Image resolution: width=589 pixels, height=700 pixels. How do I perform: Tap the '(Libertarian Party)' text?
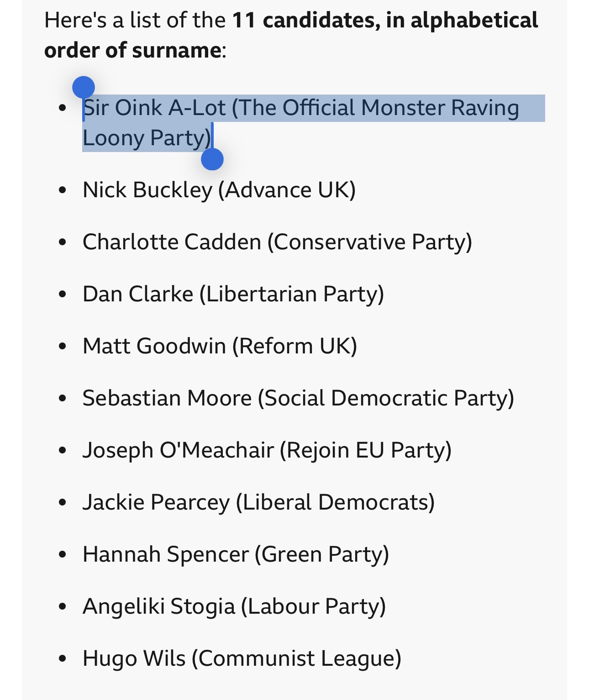pos(291,294)
